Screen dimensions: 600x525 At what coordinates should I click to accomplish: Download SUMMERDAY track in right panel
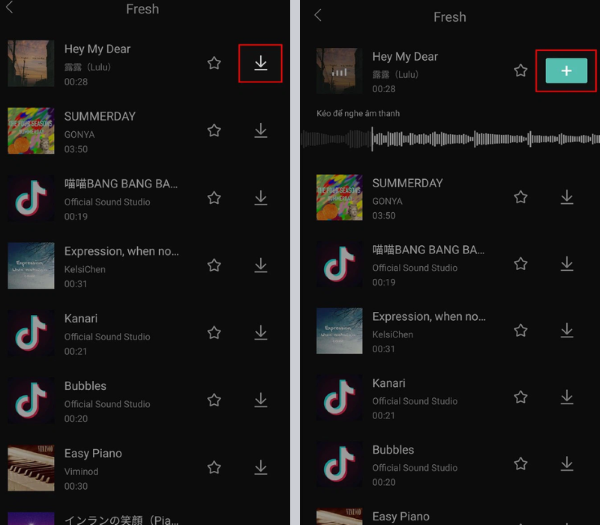coord(567,197)
